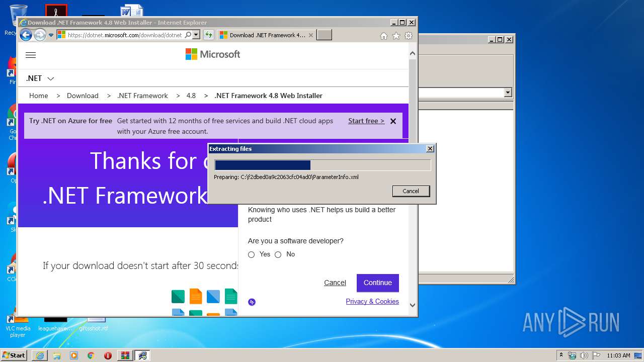The height and width of the screenshot is (362, 644).
Task: Open the Action Center flag icon
Action: click(596, 355)
